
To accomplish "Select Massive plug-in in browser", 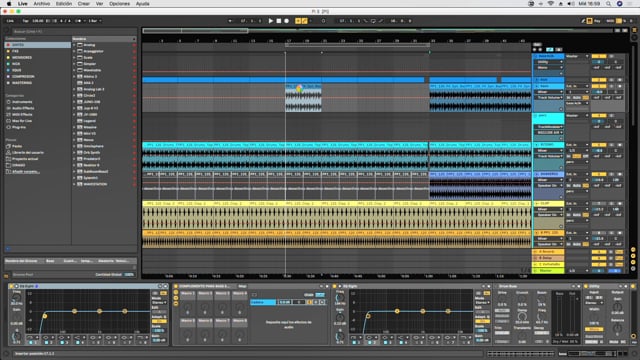I will 90,127.
